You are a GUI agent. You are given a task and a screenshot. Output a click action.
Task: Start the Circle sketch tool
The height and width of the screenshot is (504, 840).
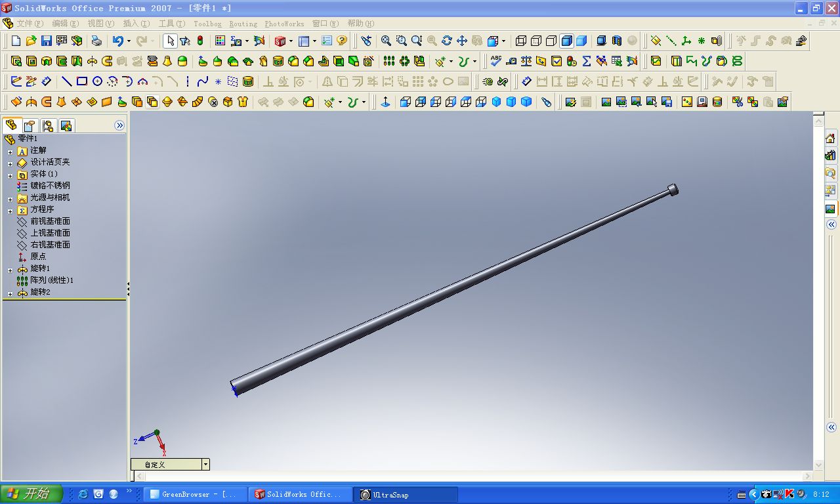point(97,81)
